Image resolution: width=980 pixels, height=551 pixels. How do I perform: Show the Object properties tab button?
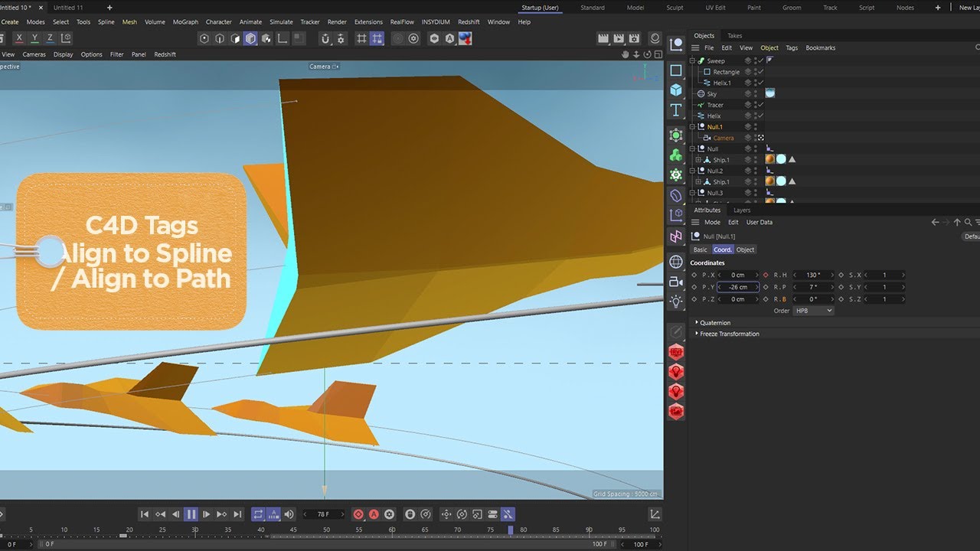[746, 249]
